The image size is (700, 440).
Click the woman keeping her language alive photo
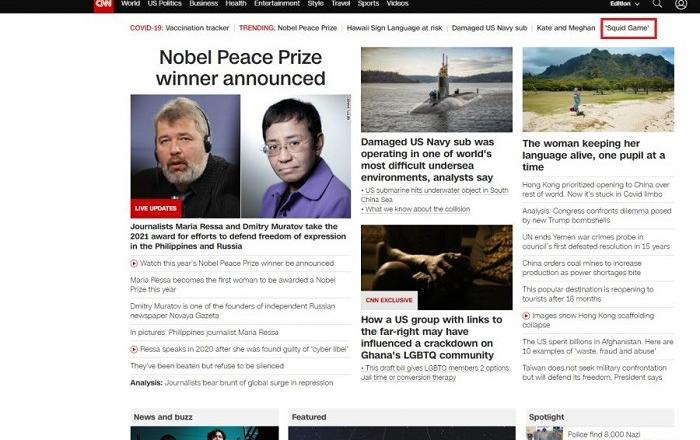(598, 89)
